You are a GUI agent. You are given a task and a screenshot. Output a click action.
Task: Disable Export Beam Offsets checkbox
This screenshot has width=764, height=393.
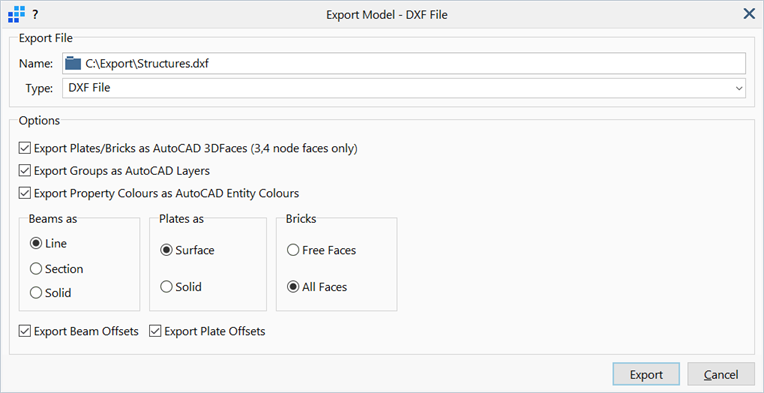(24, 332)
